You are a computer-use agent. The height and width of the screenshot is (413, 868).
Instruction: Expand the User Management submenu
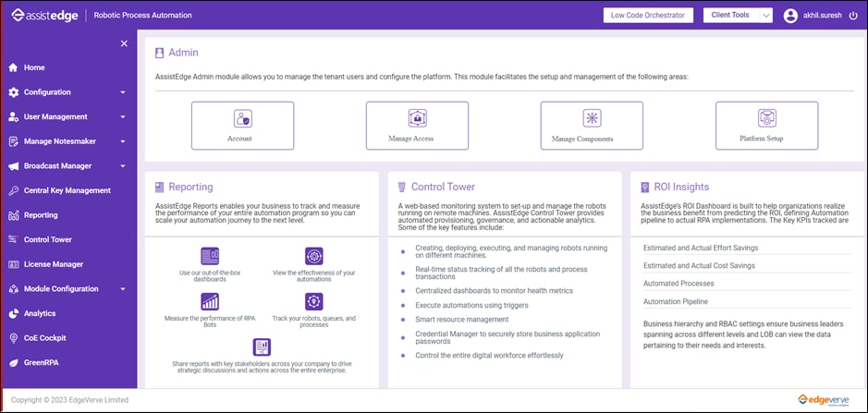click(123, 117)
